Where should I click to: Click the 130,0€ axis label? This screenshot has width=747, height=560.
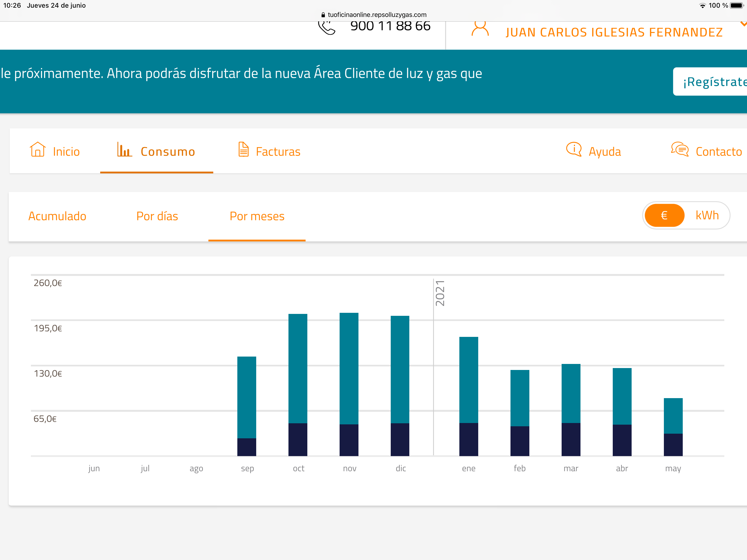[x=48, y=374]
